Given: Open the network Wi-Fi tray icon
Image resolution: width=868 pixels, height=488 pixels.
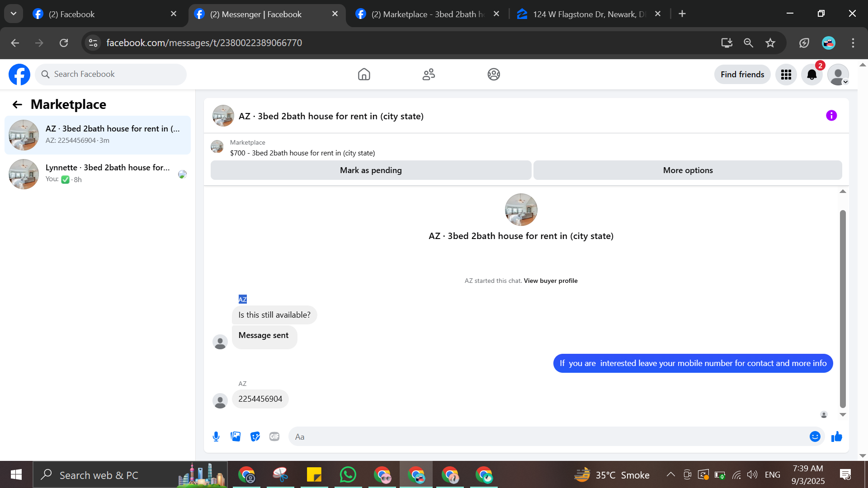Looking at the screenshot, I should point(737,474).
